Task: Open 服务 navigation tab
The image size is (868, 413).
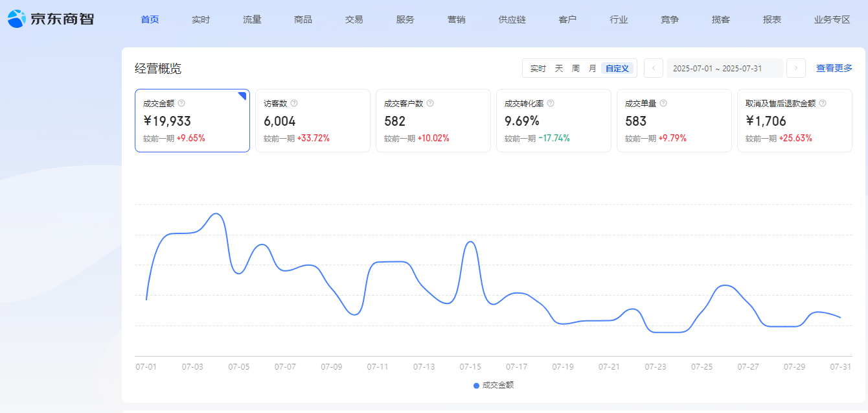Action: [405, 19]
